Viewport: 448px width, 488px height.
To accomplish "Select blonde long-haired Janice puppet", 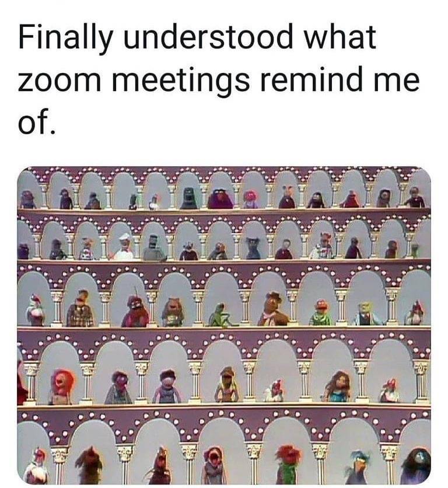I will pyautogui.click(x=227, y=385).
